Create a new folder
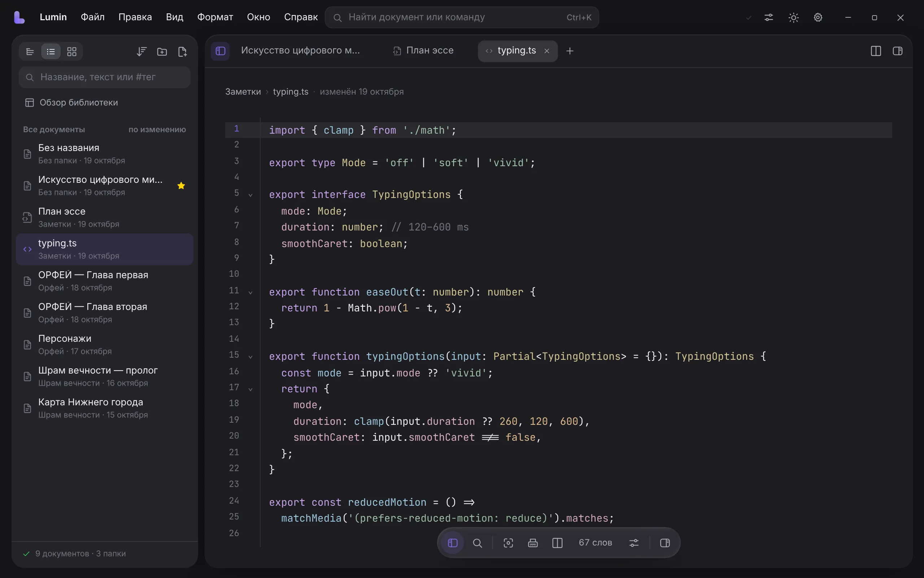This screenshot has width=924, height=578. pos(162,52)
